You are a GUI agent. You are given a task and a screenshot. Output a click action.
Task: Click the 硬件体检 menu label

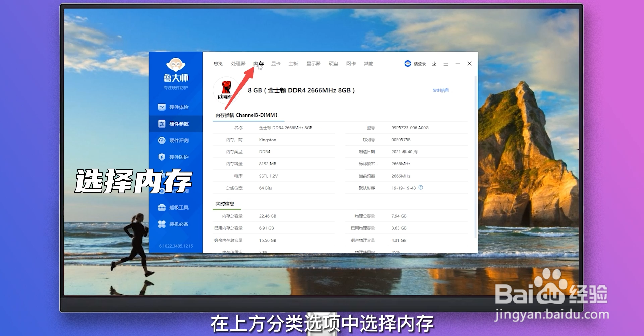tap(179, 107)
